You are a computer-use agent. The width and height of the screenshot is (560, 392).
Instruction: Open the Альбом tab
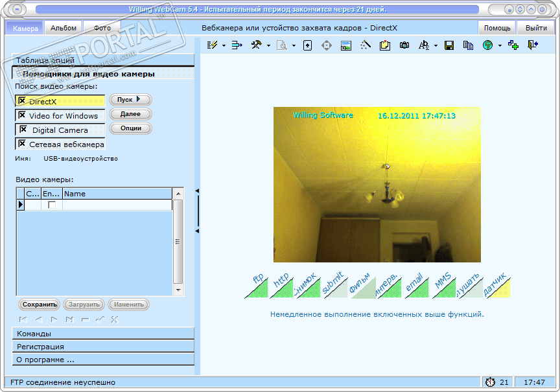pos(64,28)
